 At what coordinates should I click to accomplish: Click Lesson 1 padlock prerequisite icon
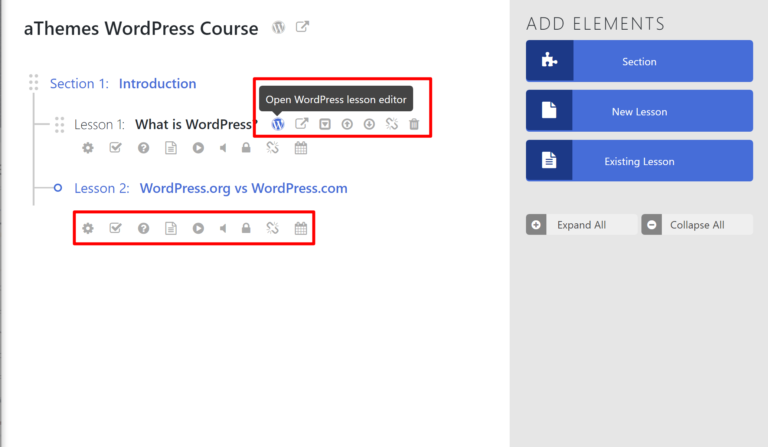pos(246,147)
